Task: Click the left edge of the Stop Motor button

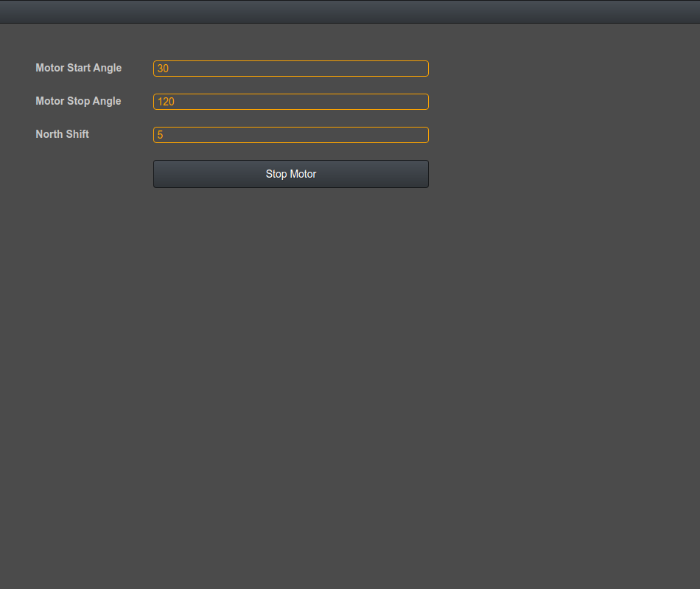Action: pos(158,174)
